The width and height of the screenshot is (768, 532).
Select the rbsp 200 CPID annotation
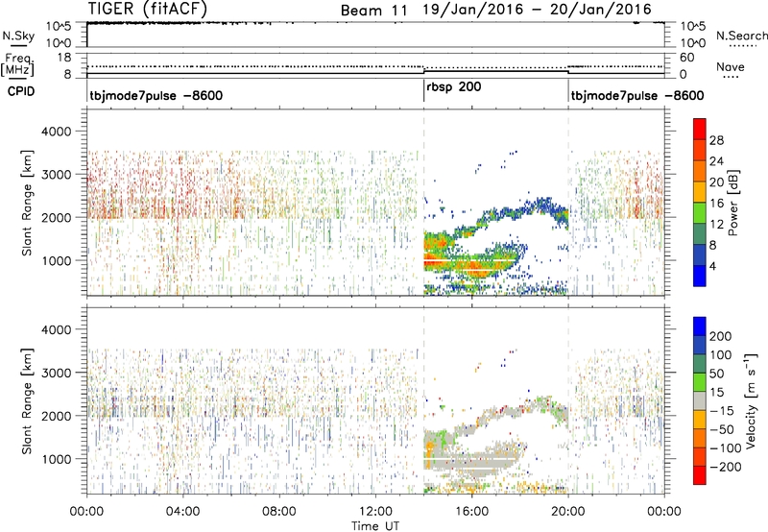click(453, 87)
